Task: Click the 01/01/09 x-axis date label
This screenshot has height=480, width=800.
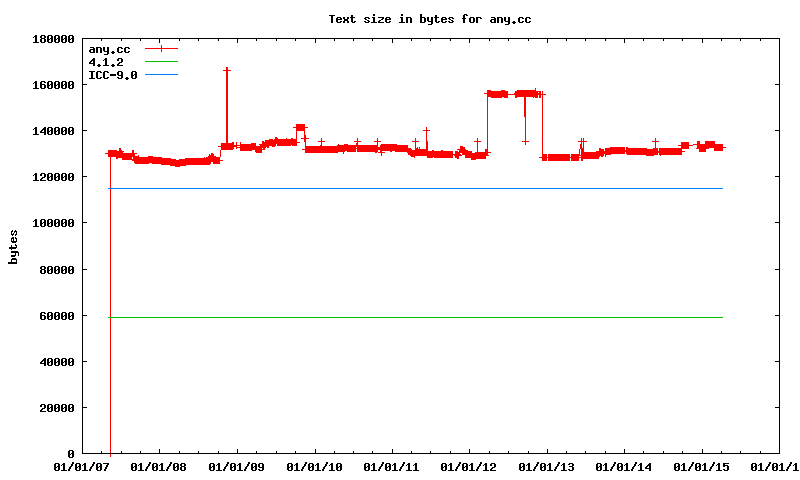Action: pyautogui.click(x=237, y=466)
